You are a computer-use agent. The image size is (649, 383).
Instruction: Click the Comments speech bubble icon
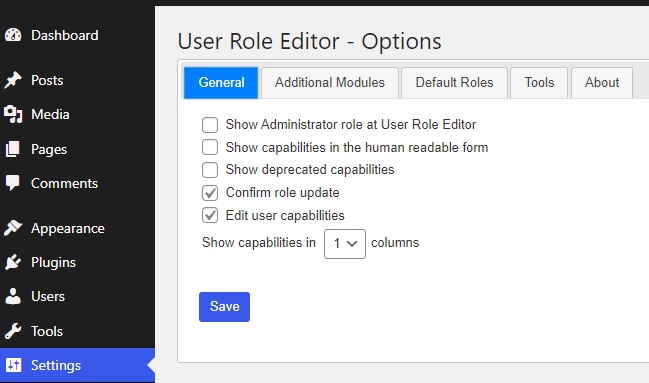(x=12, y=183)
